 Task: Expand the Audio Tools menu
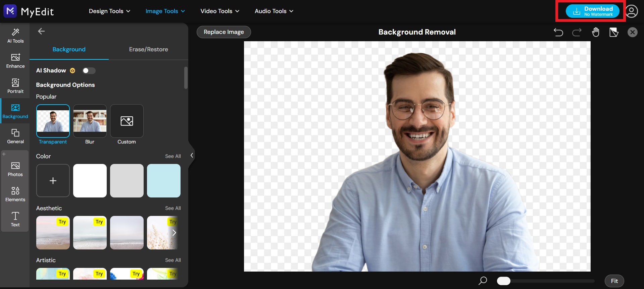coord(274,11)
